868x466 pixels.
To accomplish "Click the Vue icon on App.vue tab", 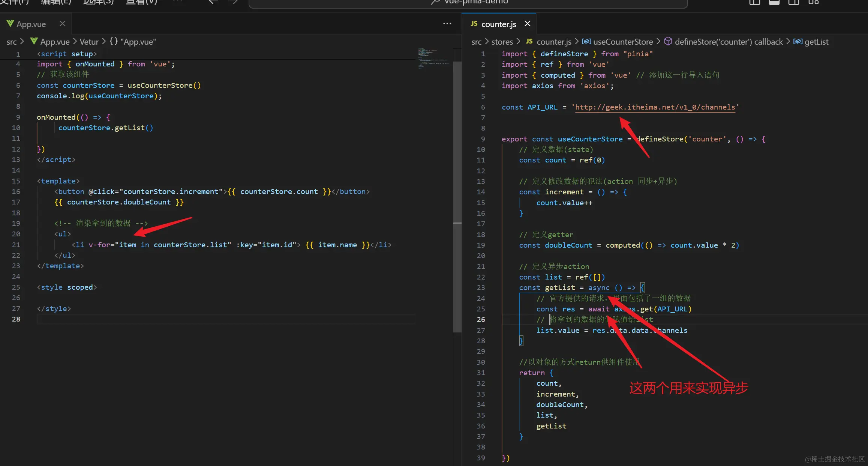I will point(10,24).
